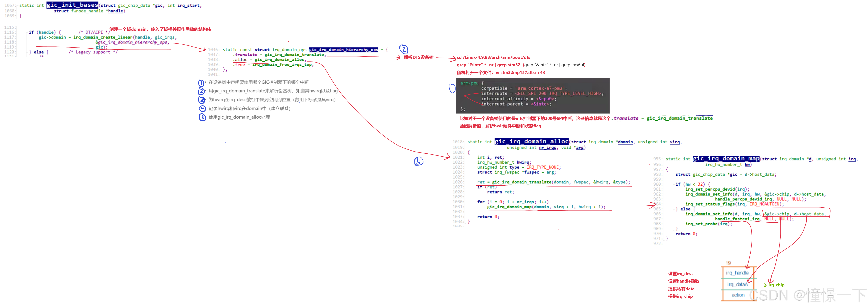Click underlined hw parameter on line 956
Viewport: 868px width, 308px height.
pos(747,165)
